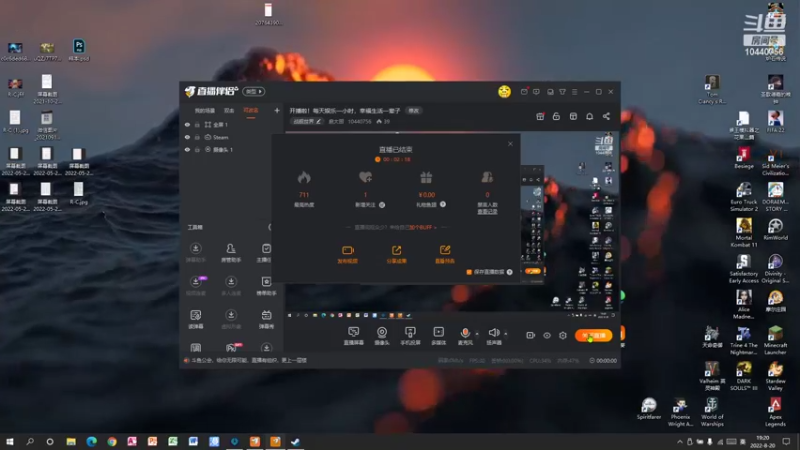Open the 读弹幕 tool in toolbox
This screenshot has width=800, height=450.
click(195, 319)
